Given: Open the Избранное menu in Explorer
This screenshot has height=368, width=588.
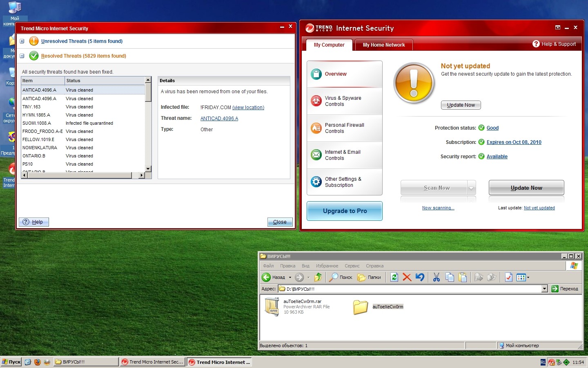Looking at the screenshot, I should pos(327,266).
